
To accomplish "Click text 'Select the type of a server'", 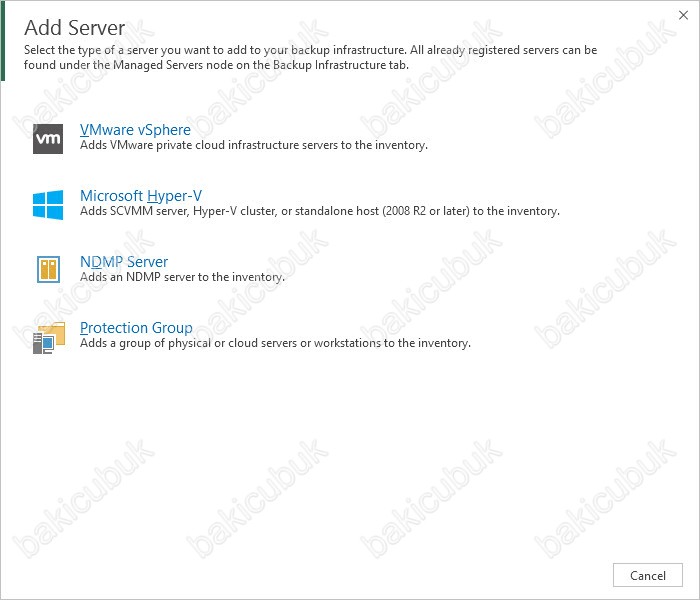I will [91, 50].
